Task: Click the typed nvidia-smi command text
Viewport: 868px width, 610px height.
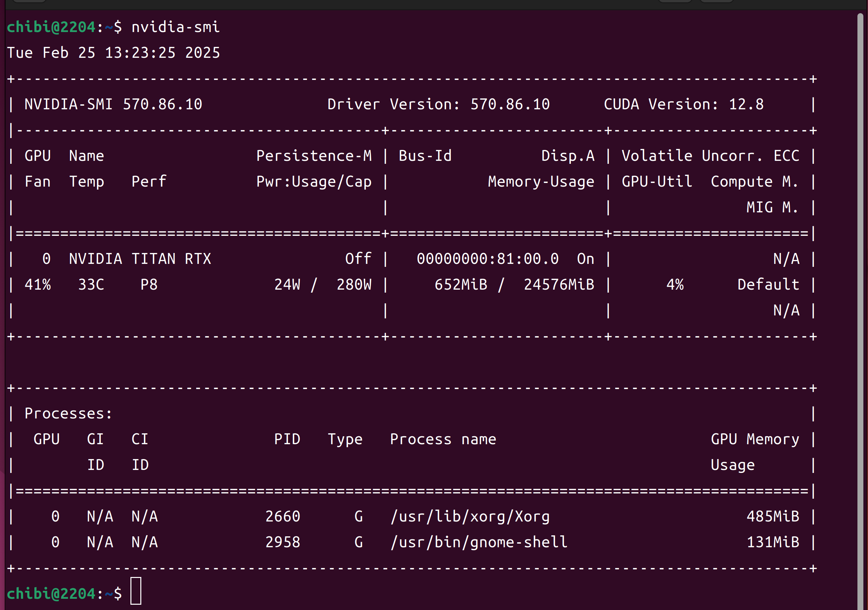Action: [175, 27]
